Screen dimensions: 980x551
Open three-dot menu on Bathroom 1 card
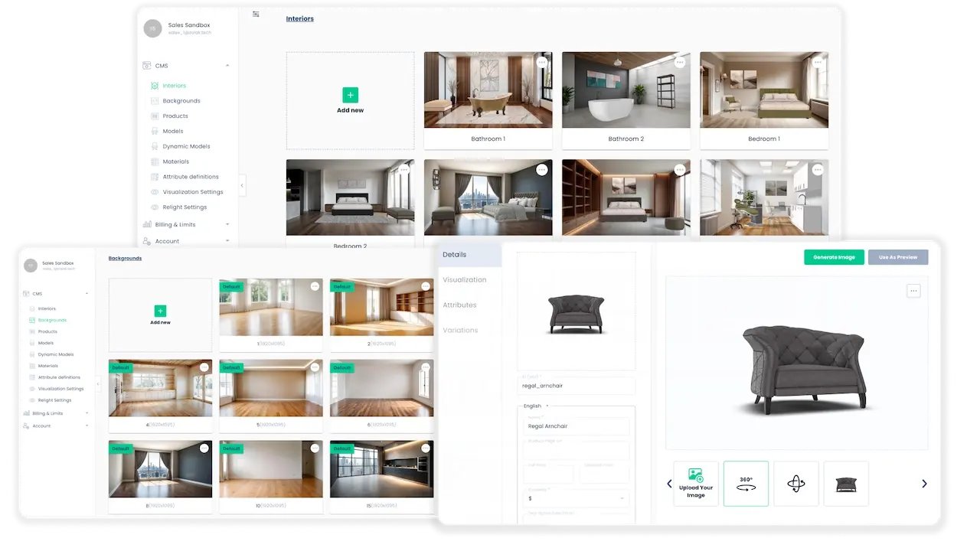tap(542, 63)
